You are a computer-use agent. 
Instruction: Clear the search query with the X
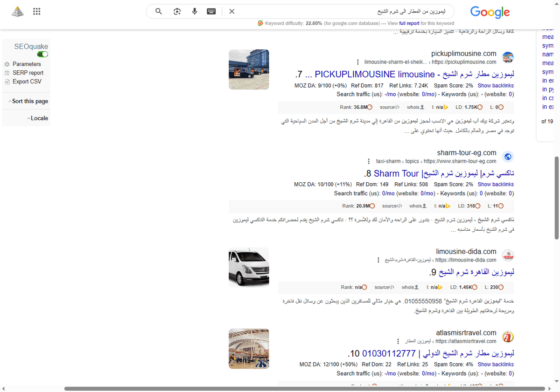click(x=231, y=11)
